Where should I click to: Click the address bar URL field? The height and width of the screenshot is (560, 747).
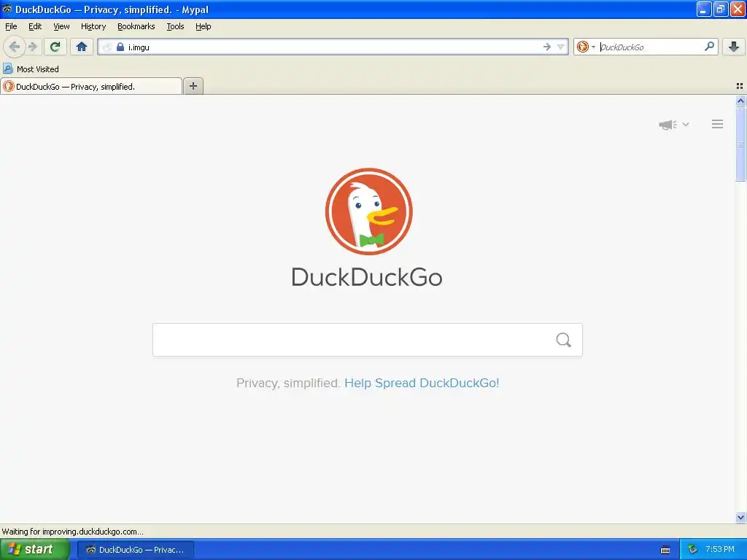click(333, 47)
